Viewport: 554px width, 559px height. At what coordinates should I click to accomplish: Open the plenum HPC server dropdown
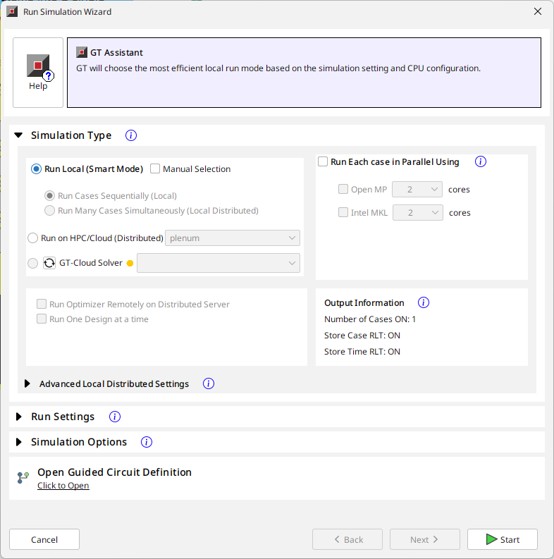[x=232, y=238]
